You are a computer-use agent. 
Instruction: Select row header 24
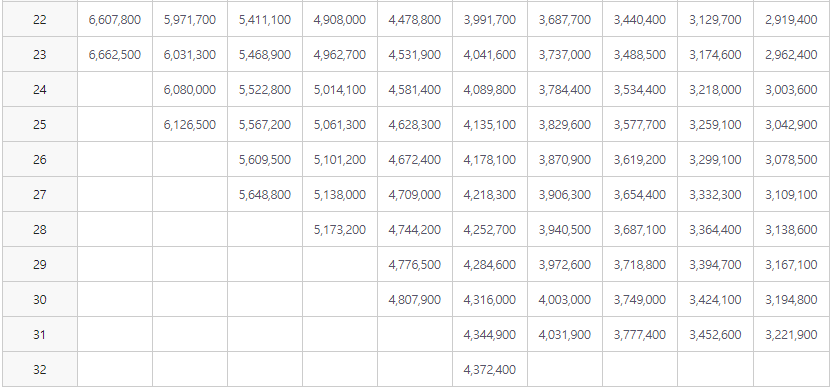40,90
